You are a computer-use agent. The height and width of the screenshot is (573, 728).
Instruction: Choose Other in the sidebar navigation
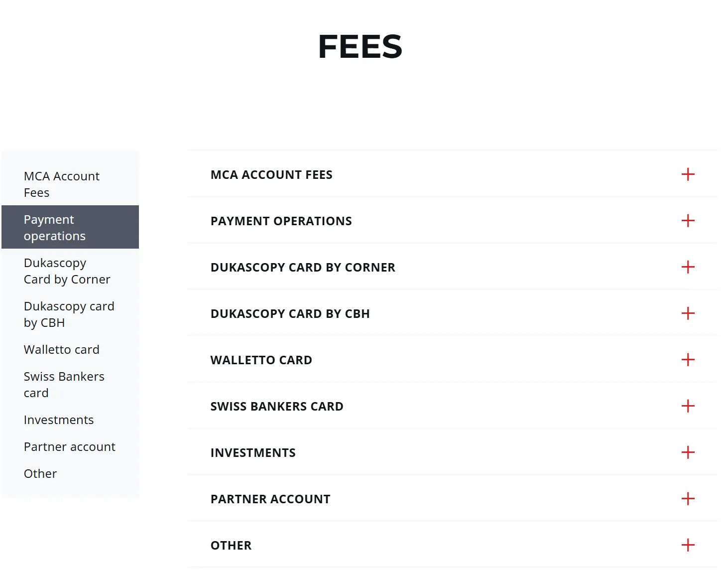[40, 474]
